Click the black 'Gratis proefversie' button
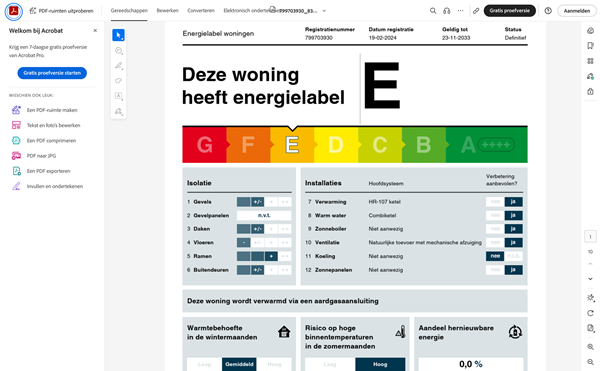 (x=510, y=11)
